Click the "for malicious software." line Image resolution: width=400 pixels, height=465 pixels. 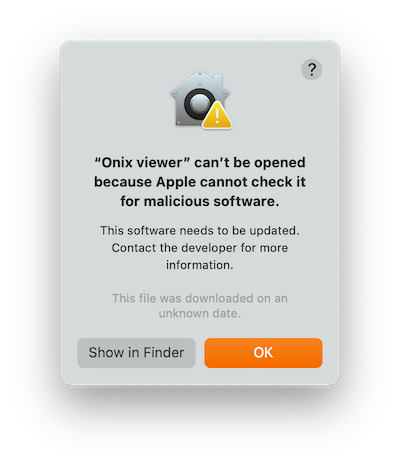(200, 201)
